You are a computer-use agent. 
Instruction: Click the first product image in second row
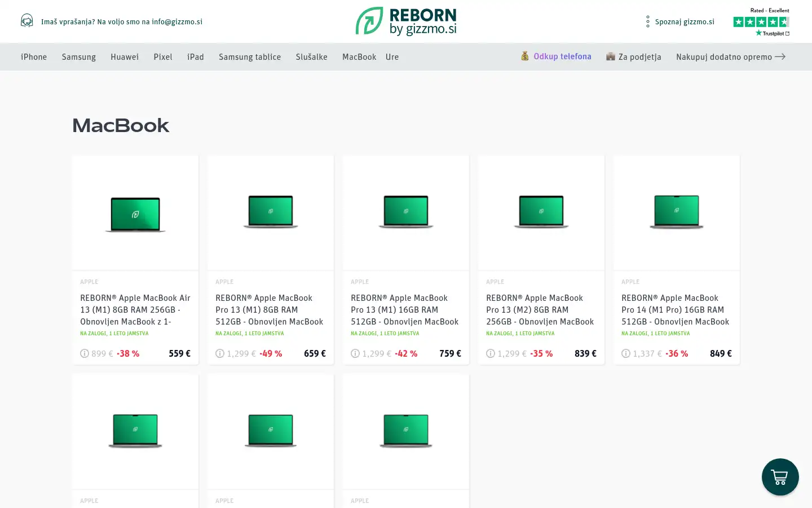tap(135, 431)
